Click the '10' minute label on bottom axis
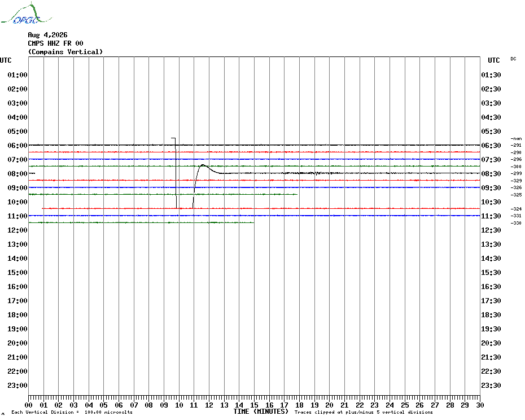 [x=179, y=405]
